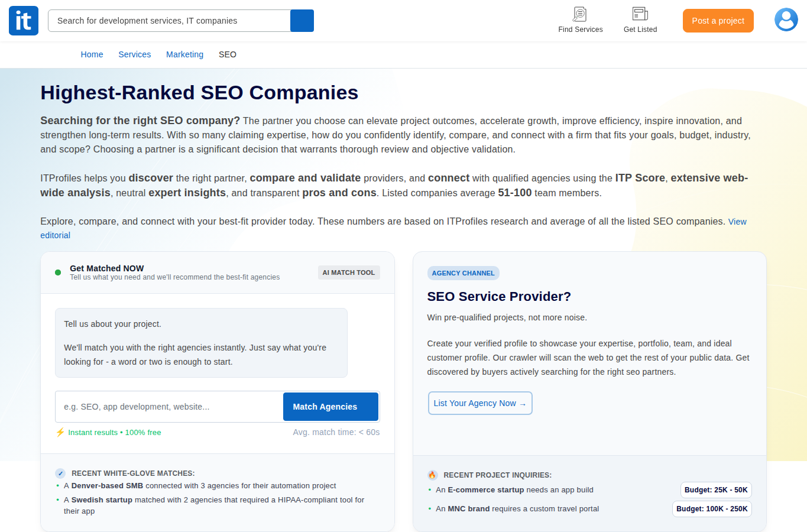This screenshot has width=807, height=532.
Task: Open the Marketing breadcrumb link
Action: [184, 54]
